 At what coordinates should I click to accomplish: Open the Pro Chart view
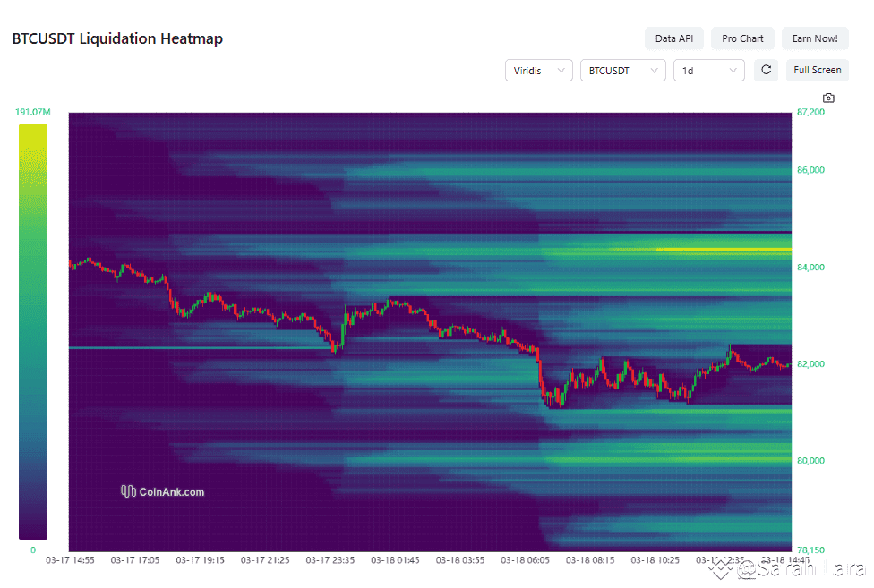(742, 38)
